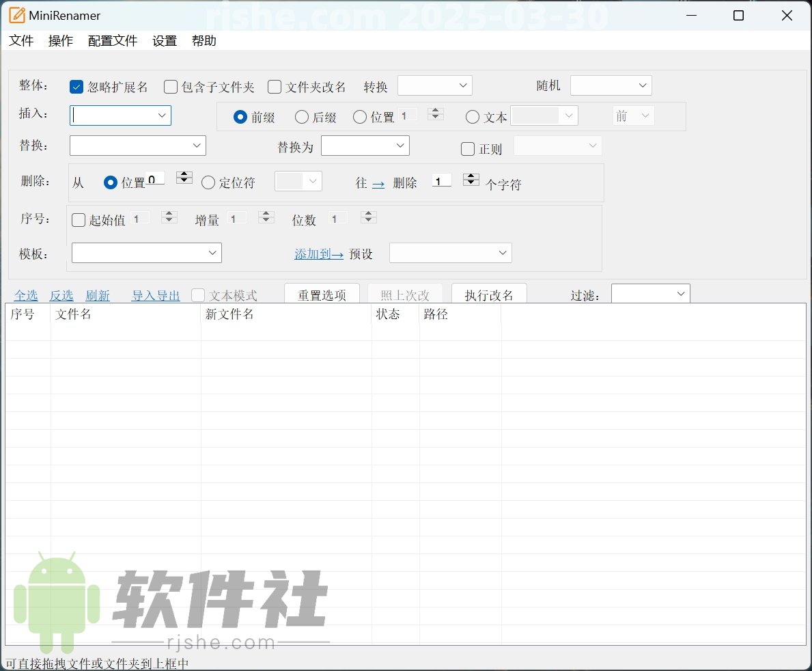
Task: Enable the 文件夹改名 checkbox
Action: pyautogui.click(x=275, y=87)
